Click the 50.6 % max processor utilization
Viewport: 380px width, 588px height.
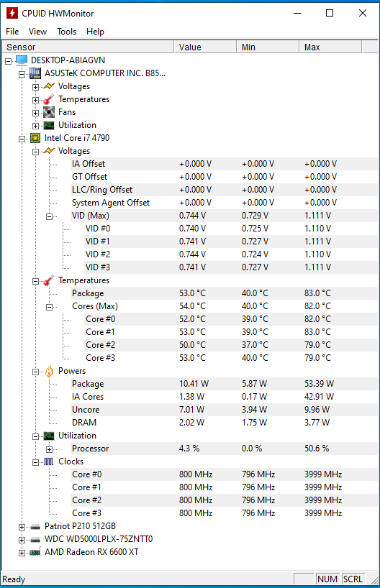(317, 449)
